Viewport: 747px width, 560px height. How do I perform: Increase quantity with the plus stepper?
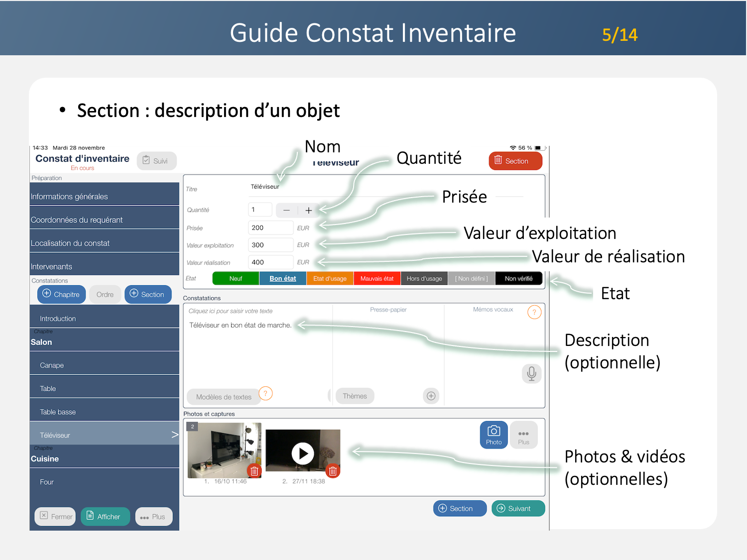(308, 210)
